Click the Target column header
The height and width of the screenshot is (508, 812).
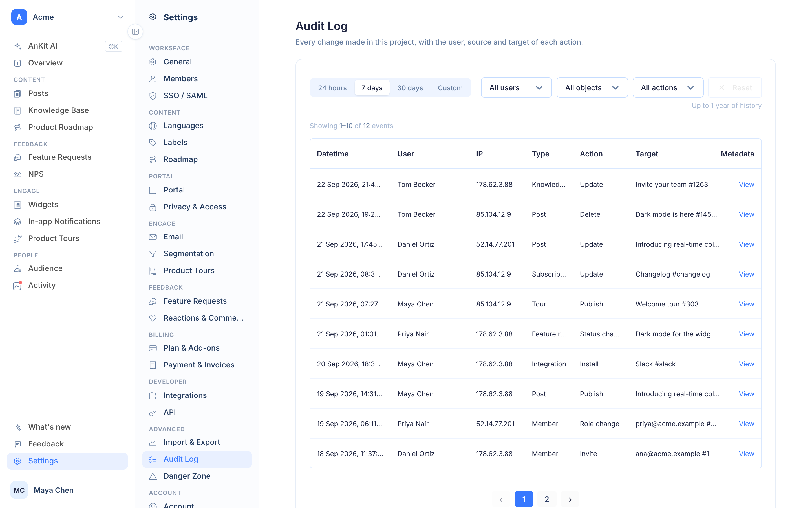pyautogui.click(x=646, y=154)
